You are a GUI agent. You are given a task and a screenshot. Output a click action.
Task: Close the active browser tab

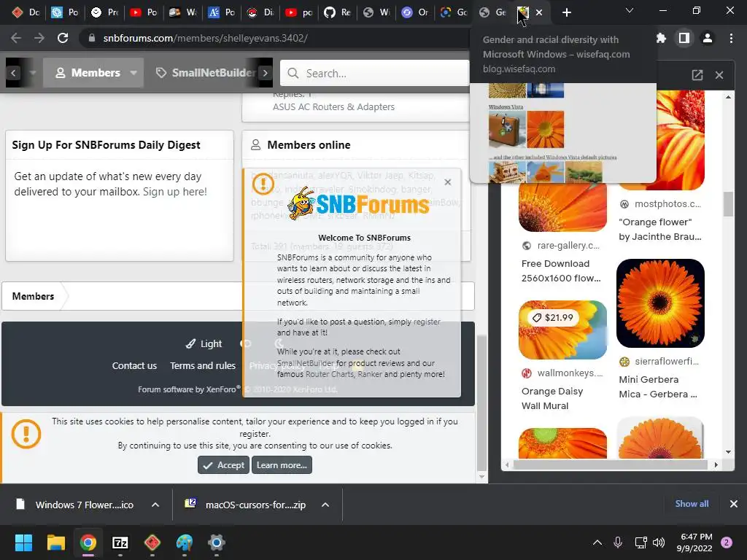pos(539,12)
